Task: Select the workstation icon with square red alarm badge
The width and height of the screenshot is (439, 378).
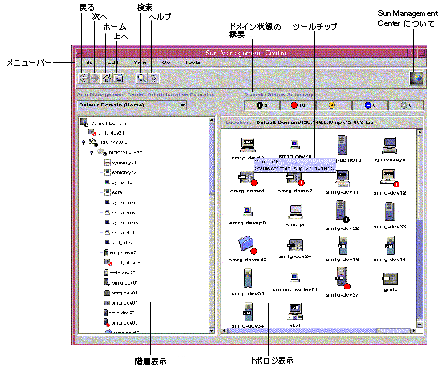Action: [x=389, y=178]
